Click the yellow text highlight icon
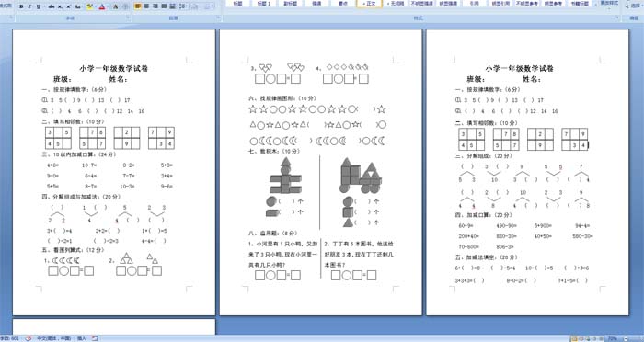Screen dimensions: 644x342 [x=90, y=6]
